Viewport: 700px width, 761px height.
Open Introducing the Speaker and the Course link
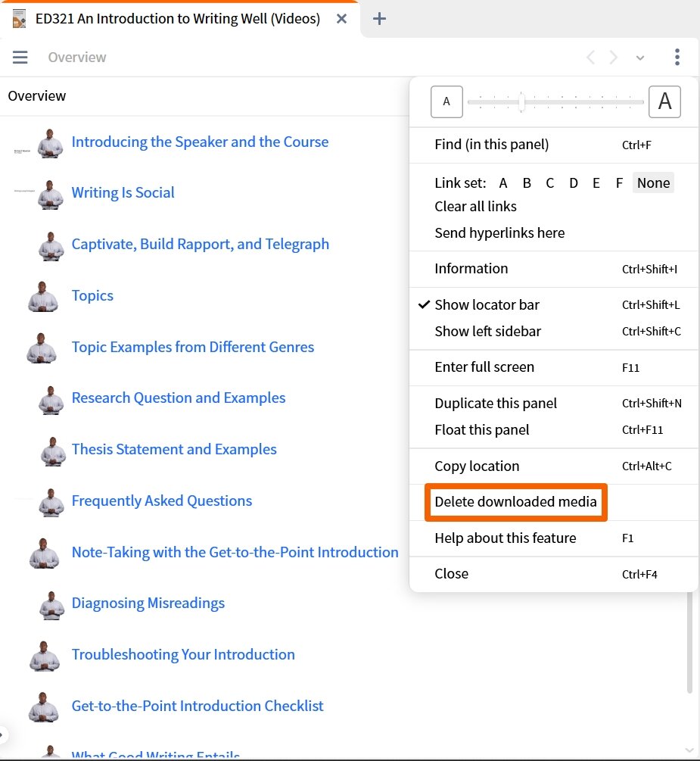coord(200,142)
